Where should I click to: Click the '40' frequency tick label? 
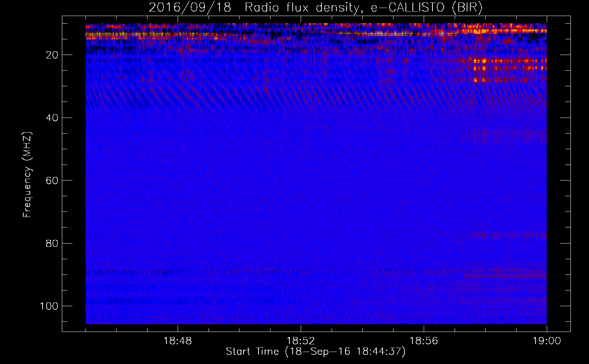52,118
